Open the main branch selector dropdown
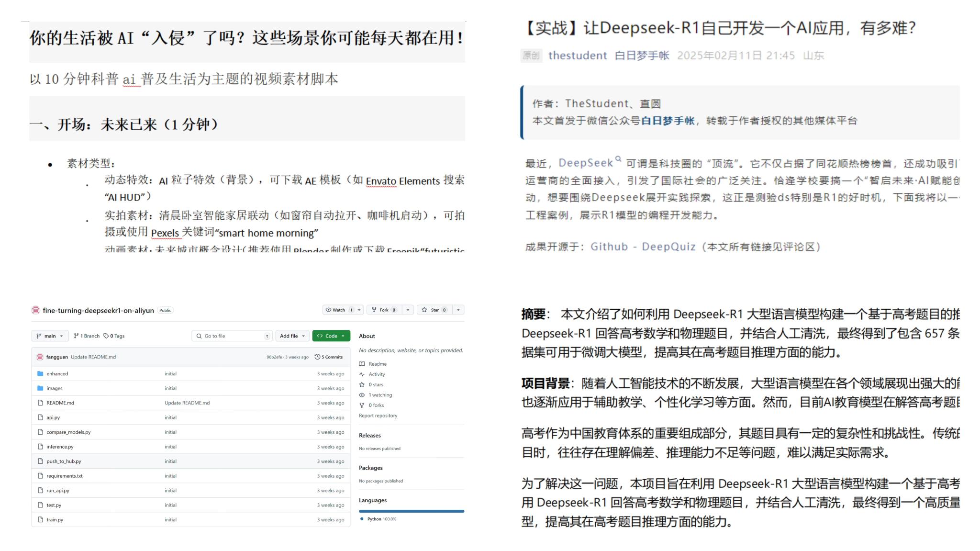980x551 pixels. click(x=50, y=336)
